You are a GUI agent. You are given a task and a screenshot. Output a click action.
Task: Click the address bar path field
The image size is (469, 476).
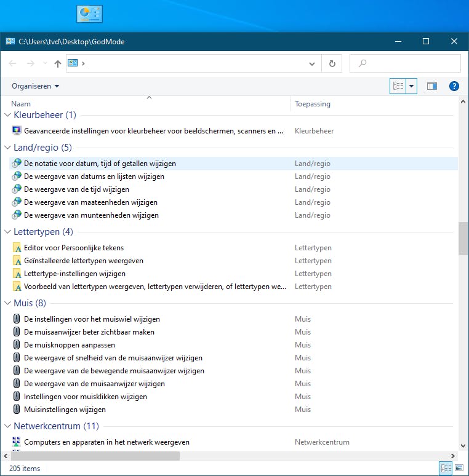(193, 63)
